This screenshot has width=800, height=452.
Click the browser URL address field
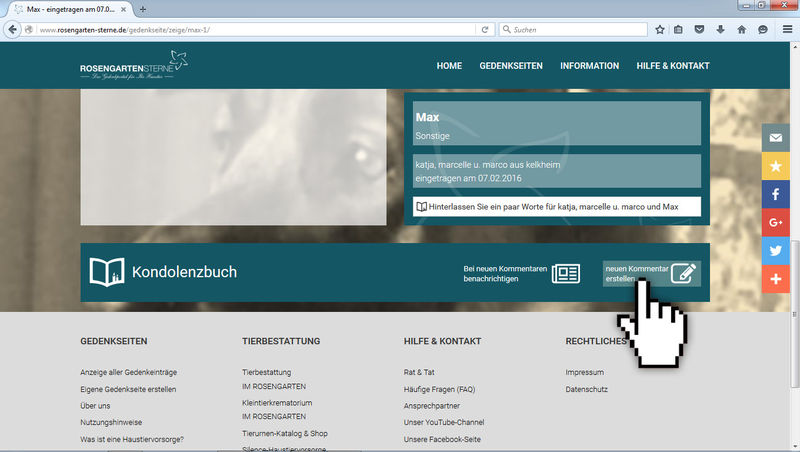coord(255,30)
